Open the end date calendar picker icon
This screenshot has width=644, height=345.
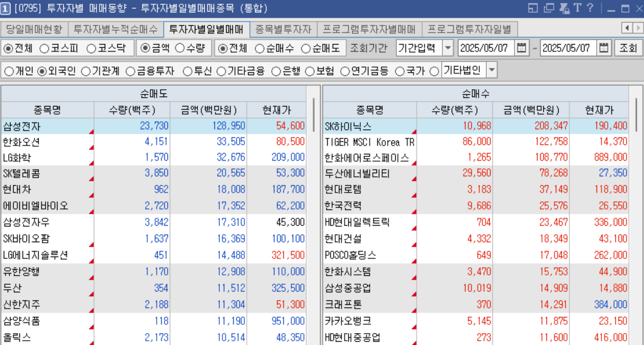[604, 48]
